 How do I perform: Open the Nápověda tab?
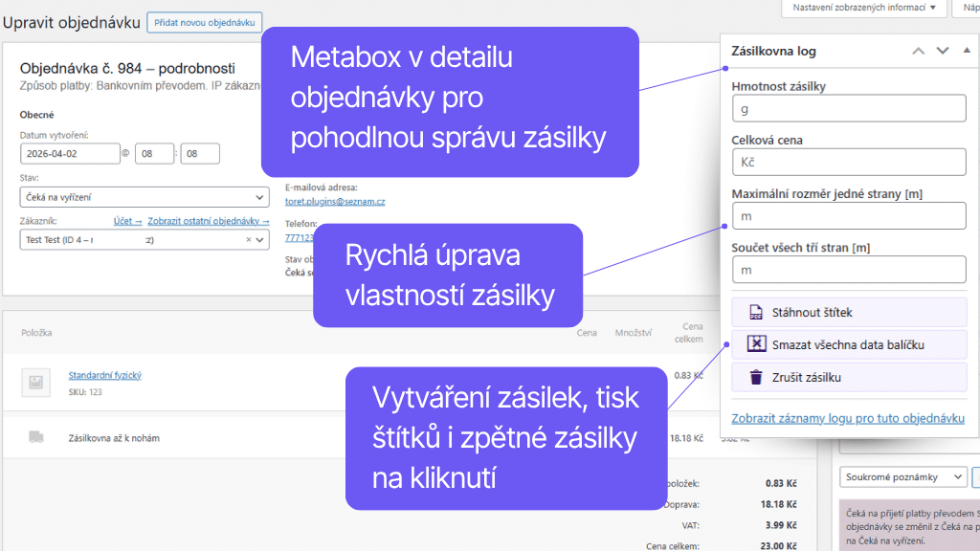[970, 10]
